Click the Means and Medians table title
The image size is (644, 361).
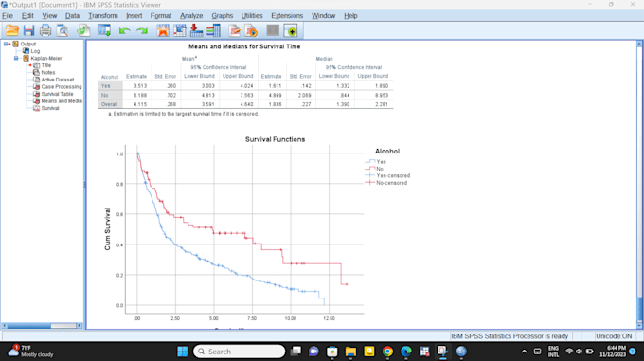point(244,46)
